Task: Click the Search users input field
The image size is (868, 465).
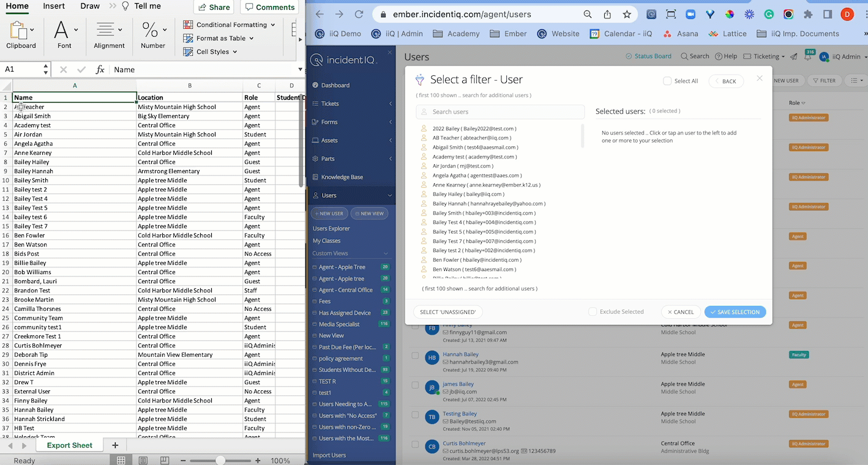Action: pos(500,112)
